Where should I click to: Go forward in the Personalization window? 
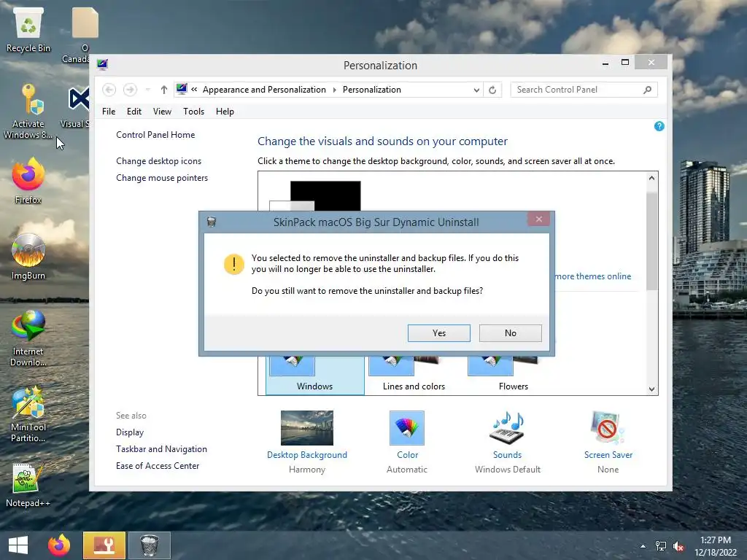click(130, 90)
